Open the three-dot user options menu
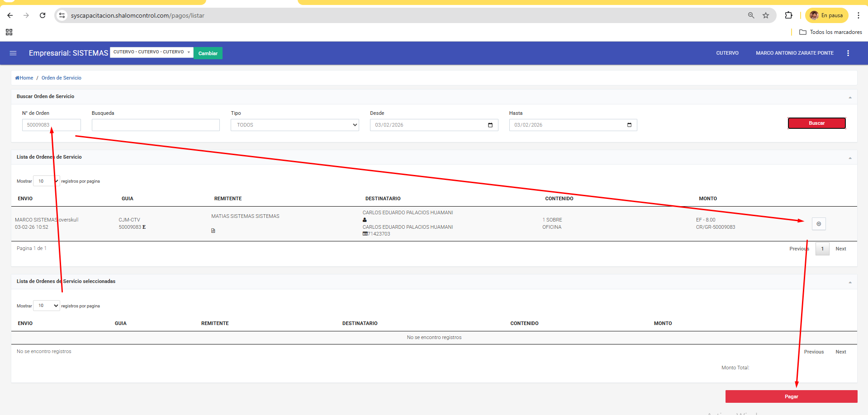Image resolution: width=868 pixels, height=415 pixels. coord(848,53)
